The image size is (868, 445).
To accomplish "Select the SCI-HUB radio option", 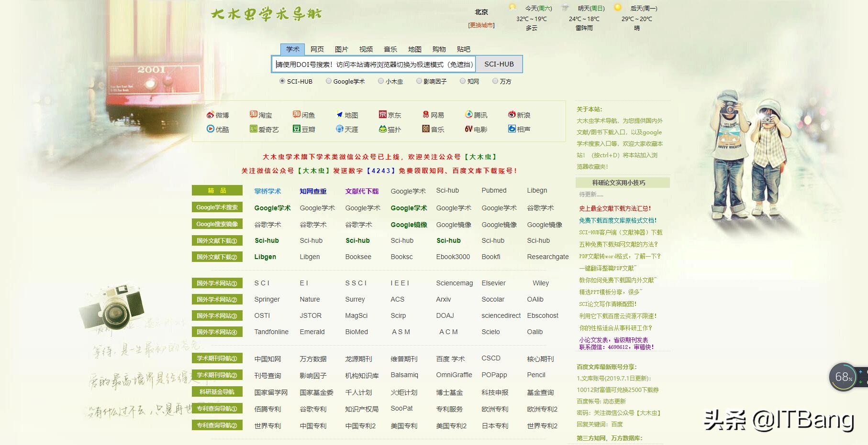I will [282, 81].
